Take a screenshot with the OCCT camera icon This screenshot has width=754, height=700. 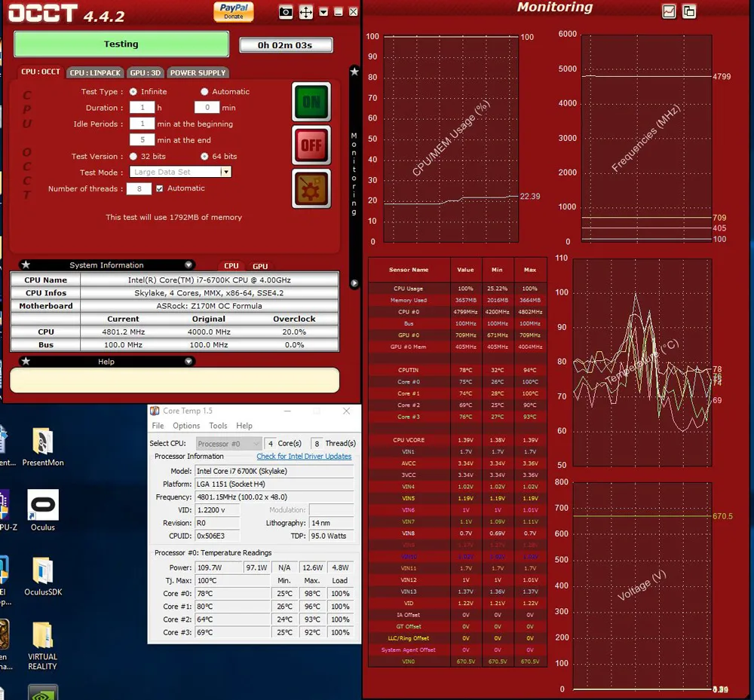tap(286, 12)
